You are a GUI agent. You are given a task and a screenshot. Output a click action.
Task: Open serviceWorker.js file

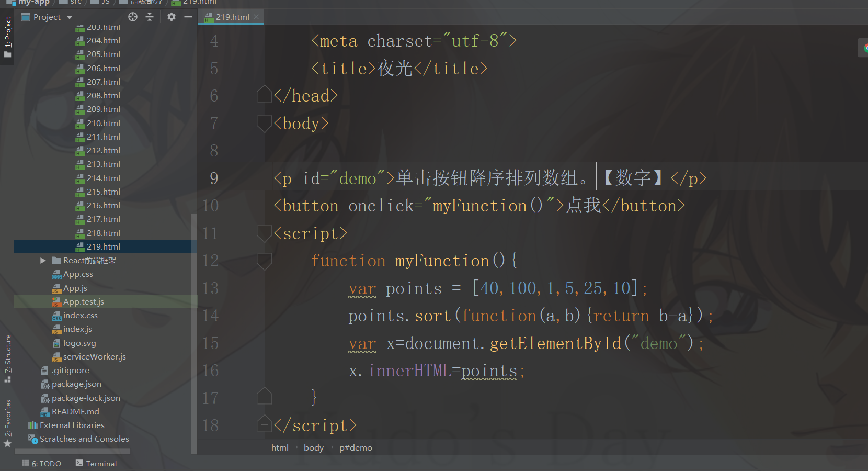(x=89, y=357)
